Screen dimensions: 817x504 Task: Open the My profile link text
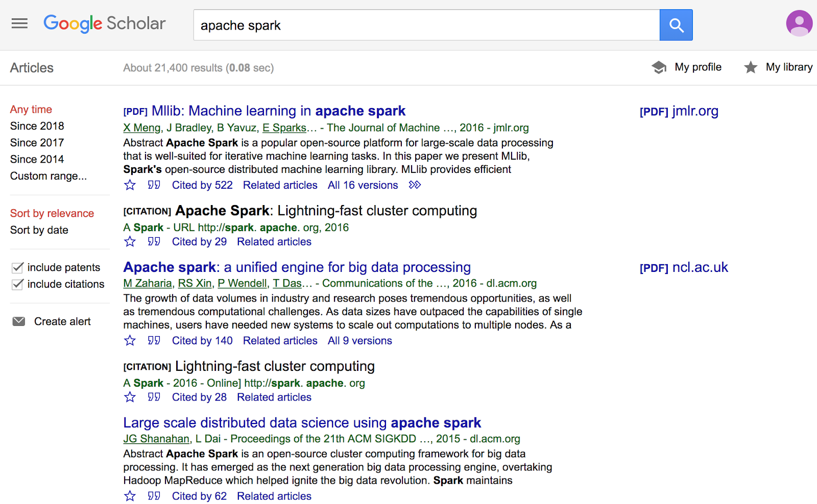pos(698,67)
